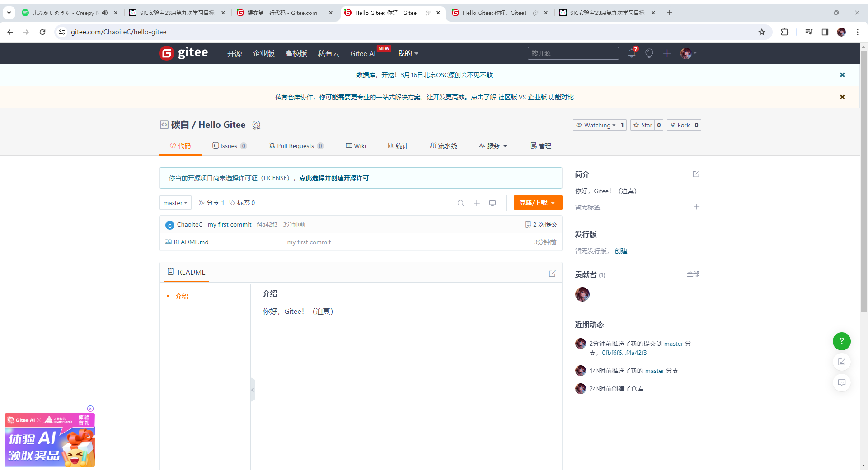Reload the page
The height and width of the screenshot is (470, 868).
(42, 32)
